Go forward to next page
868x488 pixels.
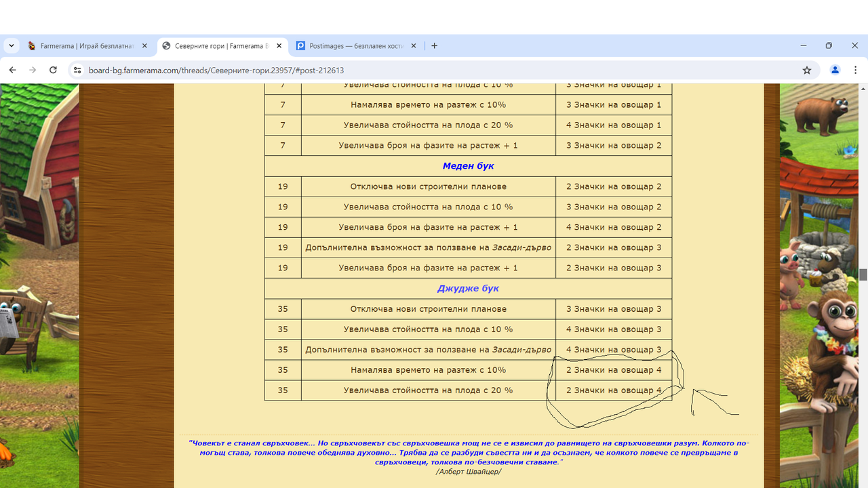[x=33, y=70]
